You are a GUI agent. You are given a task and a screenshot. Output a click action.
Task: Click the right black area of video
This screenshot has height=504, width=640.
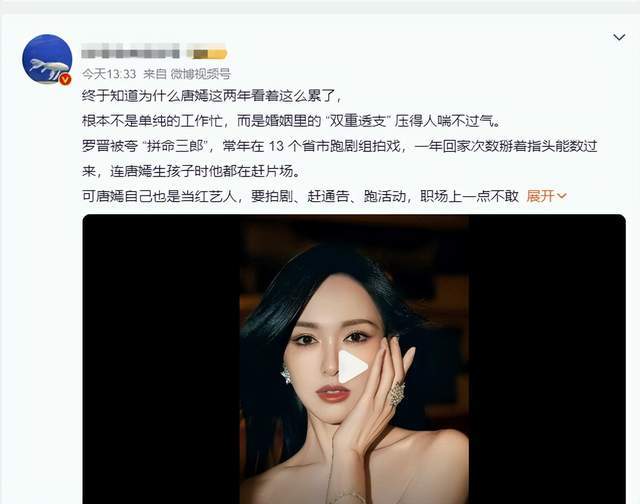[x=547, y=359]
